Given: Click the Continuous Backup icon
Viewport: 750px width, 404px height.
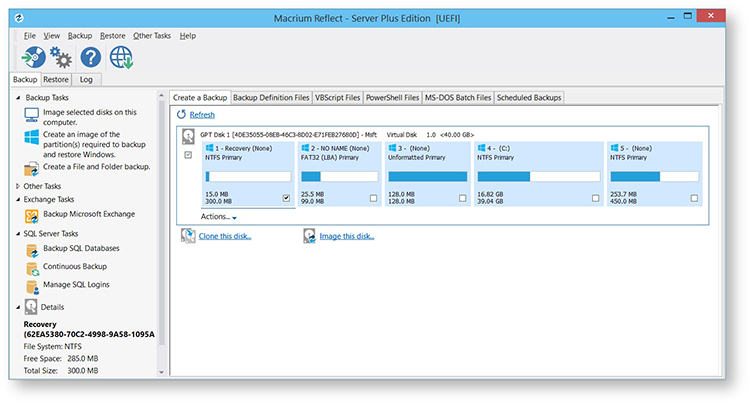Looking at the screenshot, I should (32, 269).
